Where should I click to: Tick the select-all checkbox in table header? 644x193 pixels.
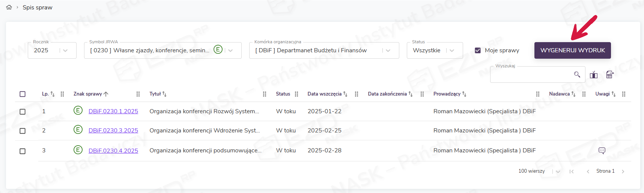[23, 94]
